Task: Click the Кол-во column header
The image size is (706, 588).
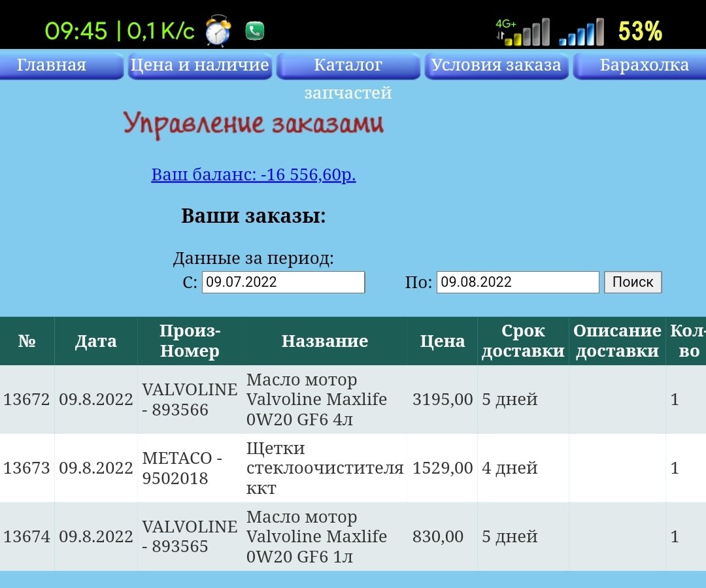Action: pyautogui.click(x=686, y=341)
